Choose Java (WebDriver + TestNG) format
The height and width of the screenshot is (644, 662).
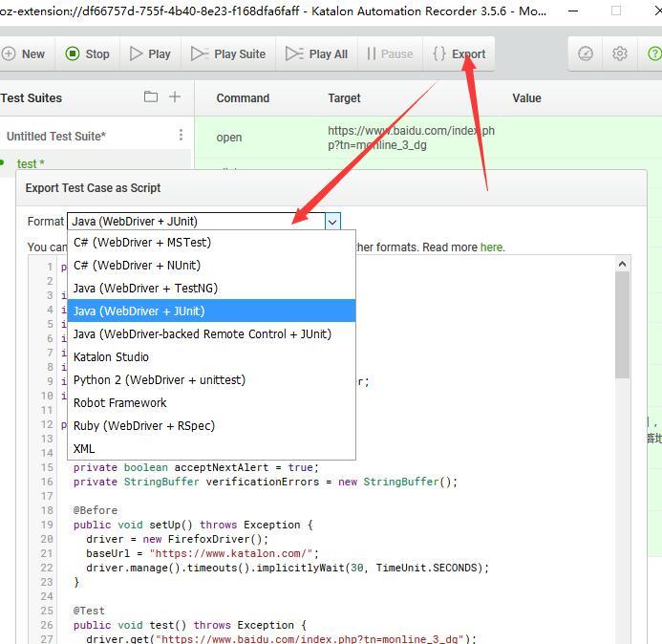(x=211, y=288)
